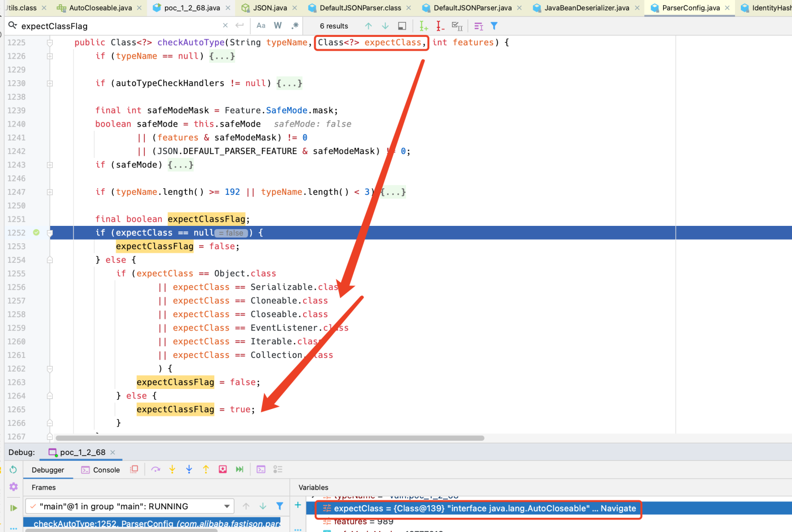Viewport: 792px width, 532px height.
Task: Expand folded handlers block on line 1230
Action: click(50, 83)
